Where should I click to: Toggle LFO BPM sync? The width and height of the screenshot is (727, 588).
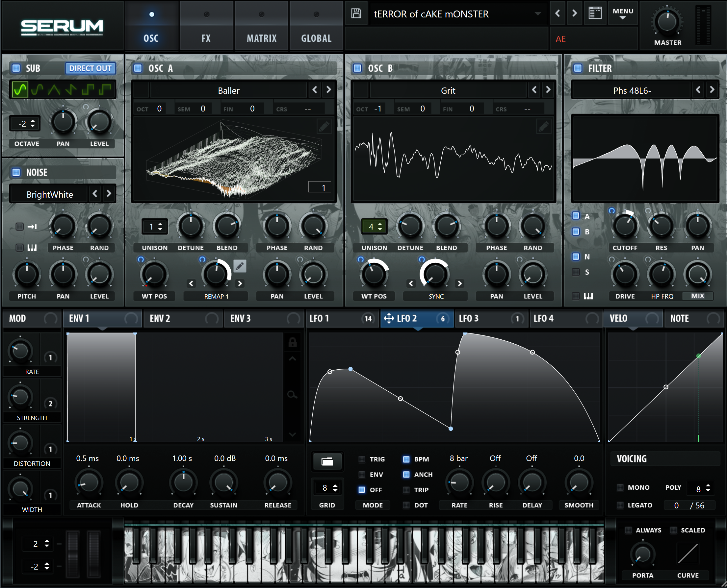pyautogui.click(x=406, y=459)
